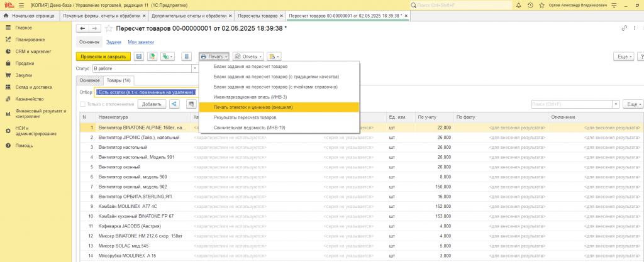
Task: Expand the Статус dropdown arrow
Action: (x=195, y=68)
